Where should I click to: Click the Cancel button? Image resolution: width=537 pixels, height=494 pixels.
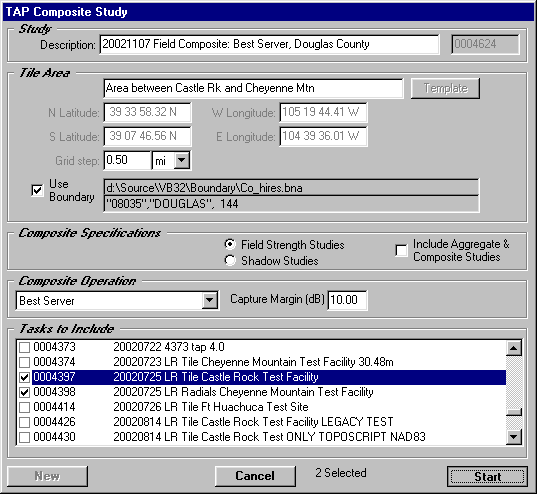255,476
